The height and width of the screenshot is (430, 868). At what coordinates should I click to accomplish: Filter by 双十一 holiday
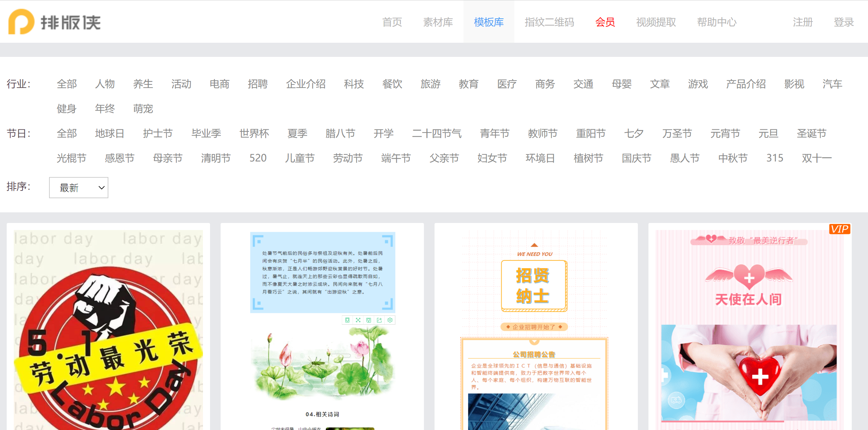pyautogui.click(x=817, y=158)
